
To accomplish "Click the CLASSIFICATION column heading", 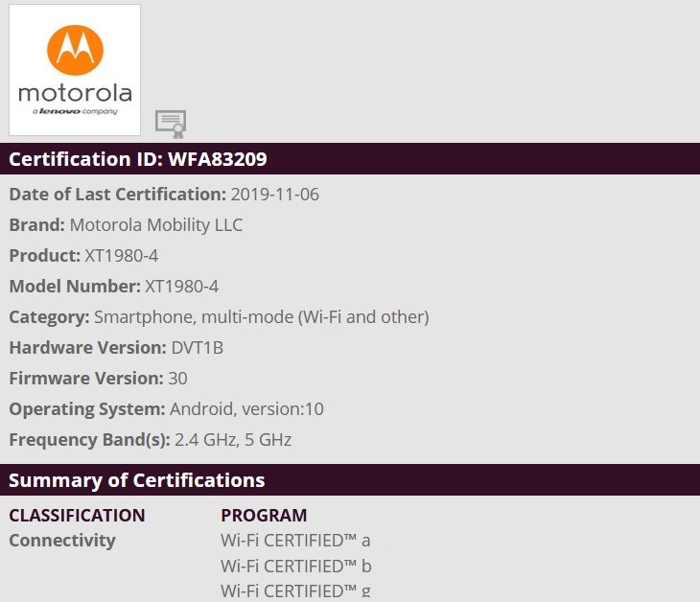I will point(78,516).
